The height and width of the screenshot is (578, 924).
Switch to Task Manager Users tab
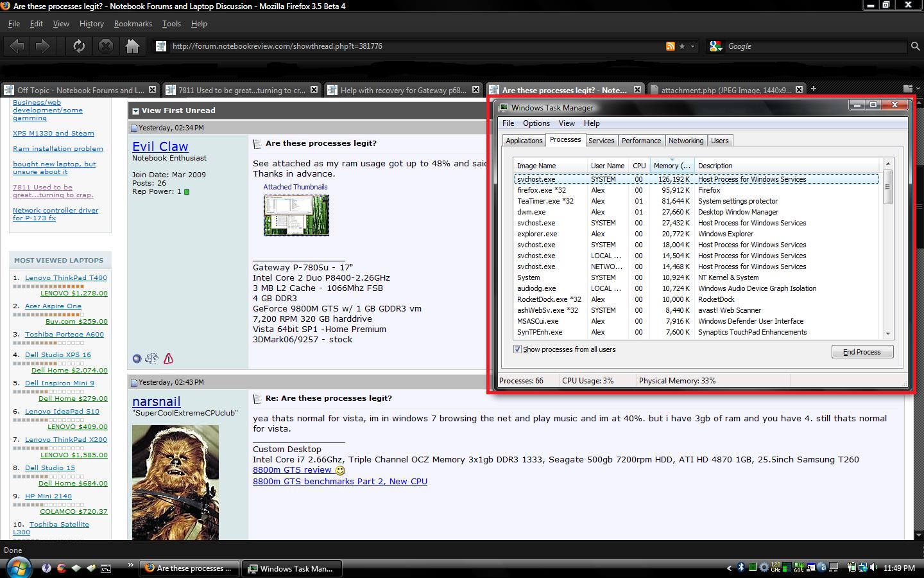click(720, 141)
